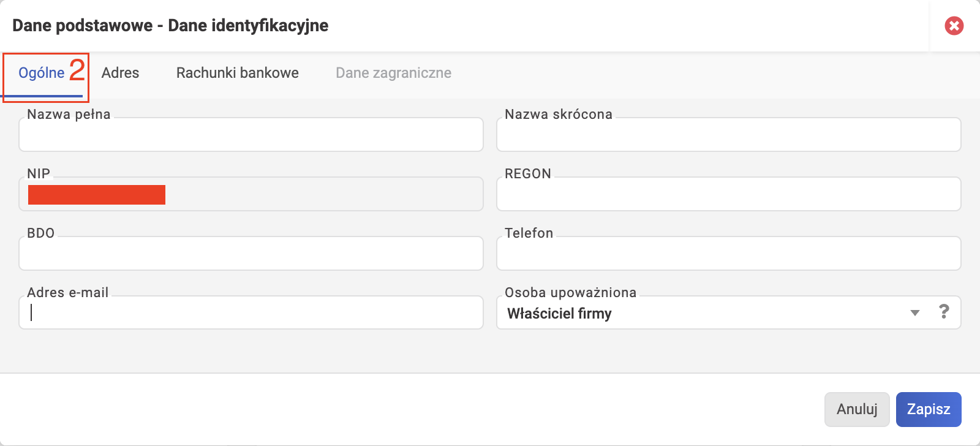Close the Dane identyfikacyjne dialog
This screenshot has height=446, width=980.
tap(954, 26)
